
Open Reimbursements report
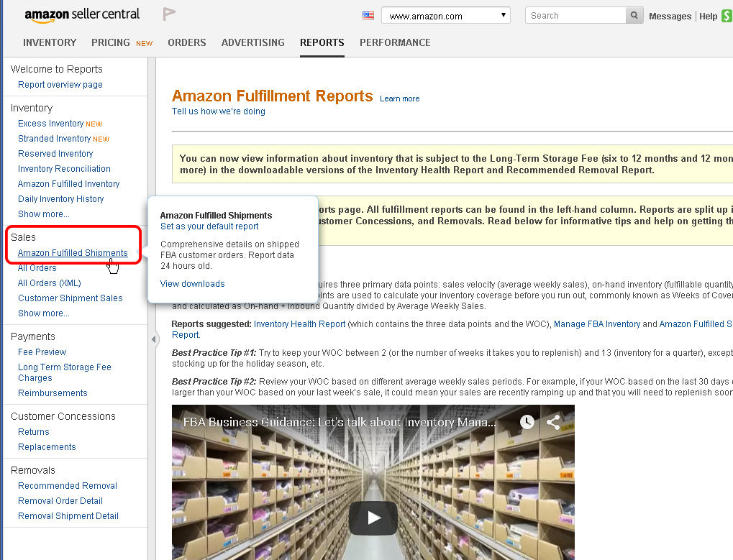(53, 393)
